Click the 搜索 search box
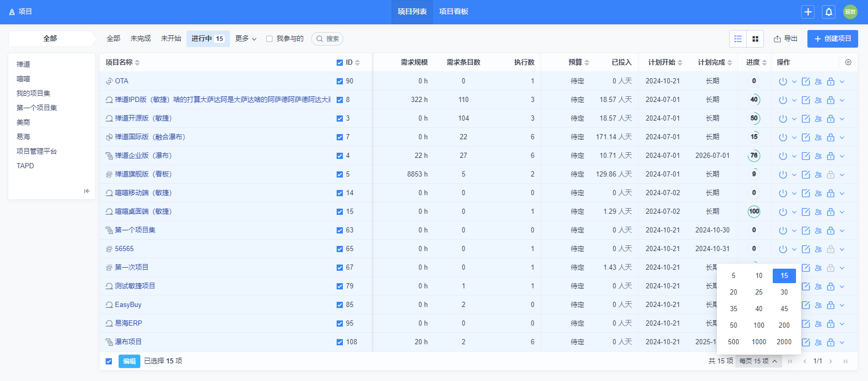Viewport: 868px width, 381px height. point(328,39)
